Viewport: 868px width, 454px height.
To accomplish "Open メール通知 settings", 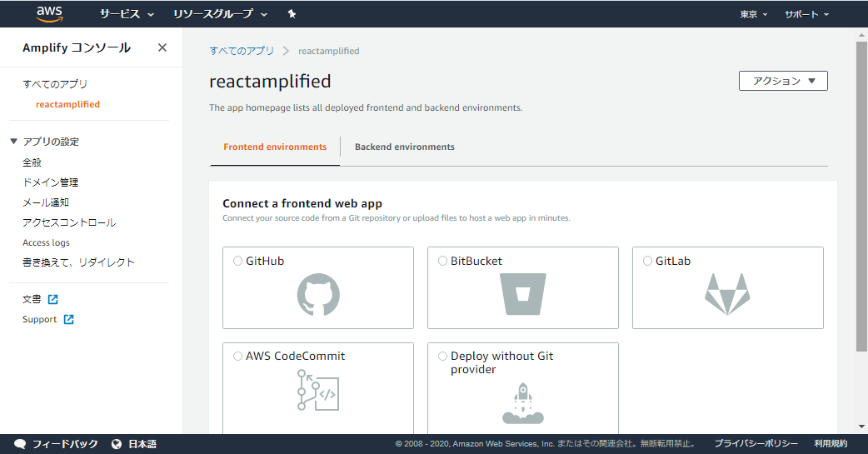I will point(45,202).
